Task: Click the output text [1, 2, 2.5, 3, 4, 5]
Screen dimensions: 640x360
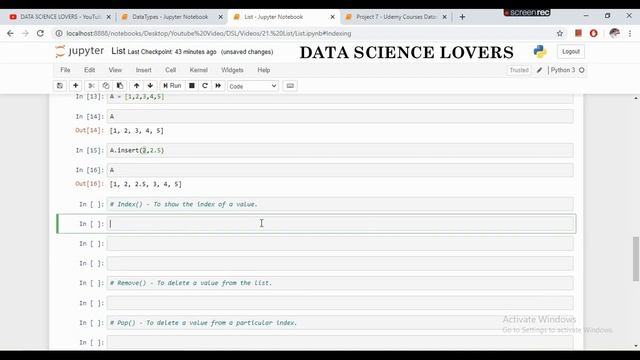Action: (x=145, y=184)
